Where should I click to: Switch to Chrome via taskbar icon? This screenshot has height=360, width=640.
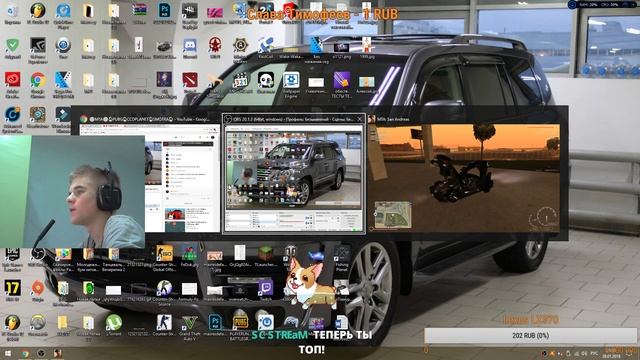(x=24, y=353)
